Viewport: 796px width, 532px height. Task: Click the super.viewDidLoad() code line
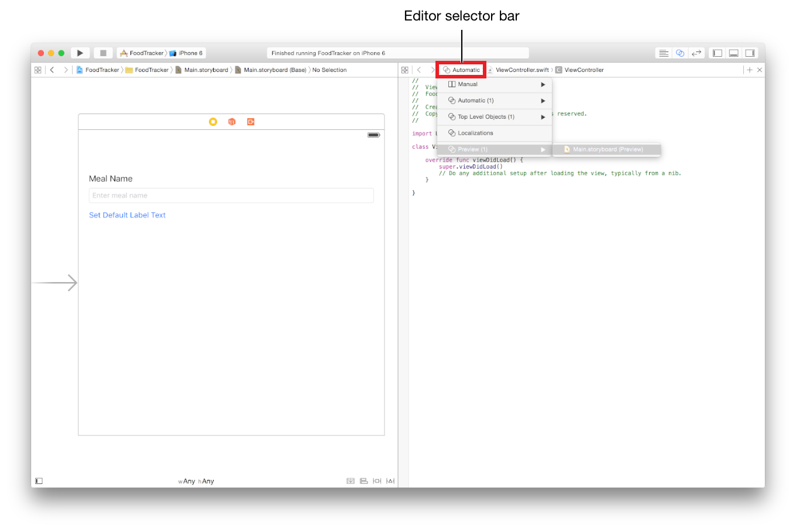click(471, 167)
